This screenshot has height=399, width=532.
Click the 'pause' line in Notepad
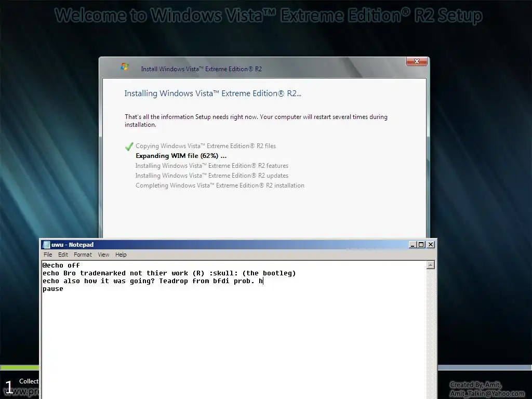pyautogui.click(x=52, y=289)
